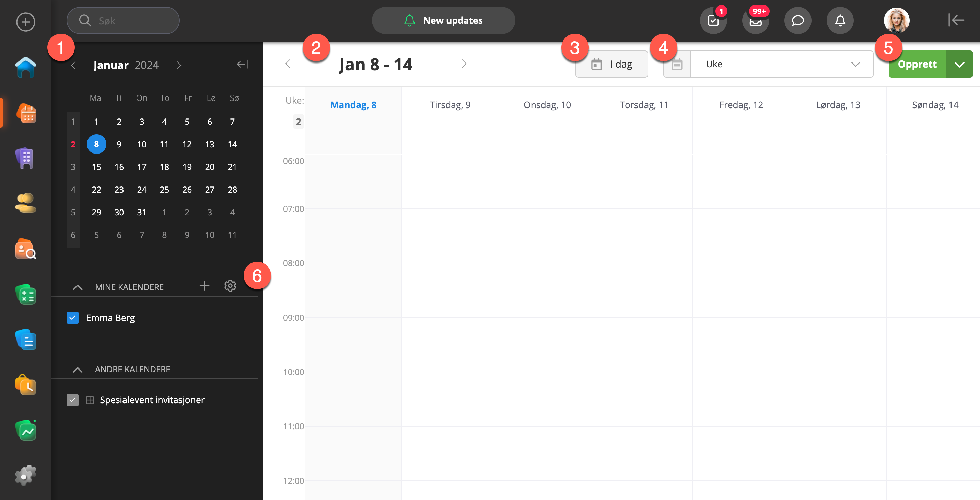Click the New updates button
Screen dimensions: 980x500
point(444,20)
